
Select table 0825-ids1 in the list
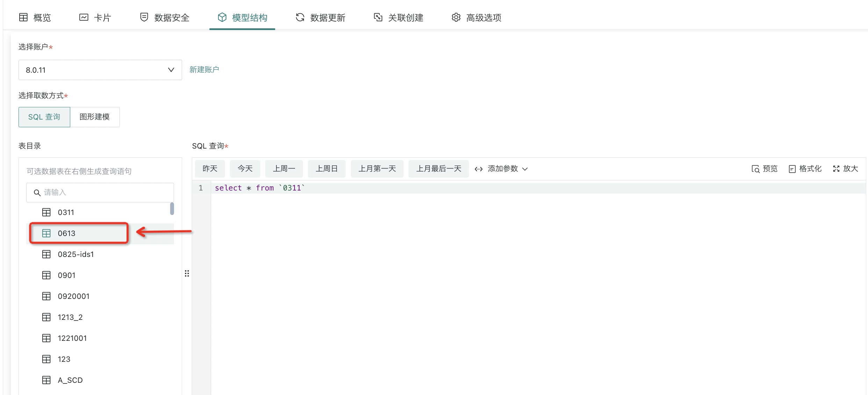pyautogui.click(x=76, y=254)
